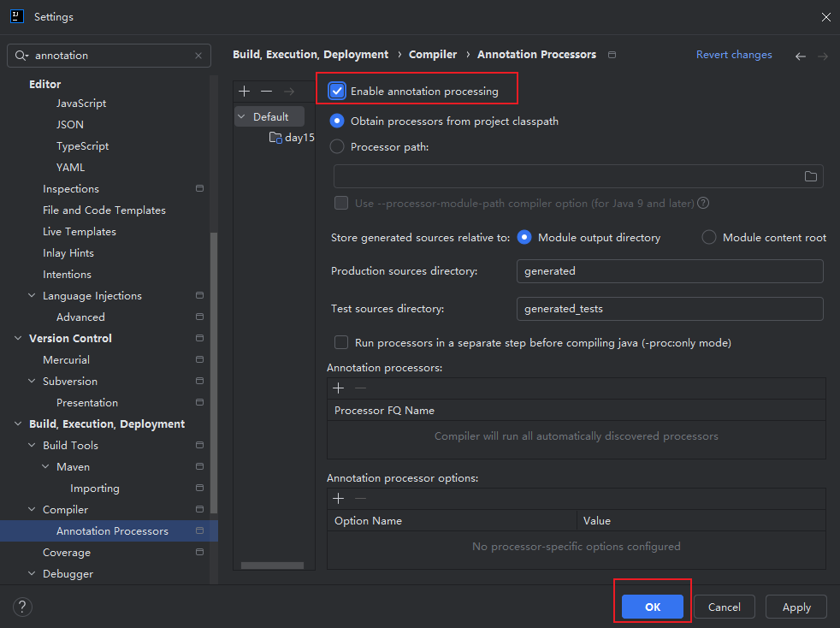Viewport: 840px width, 628px height.
Task: Select the day15 module entry
Action: (x=292, y=138)
